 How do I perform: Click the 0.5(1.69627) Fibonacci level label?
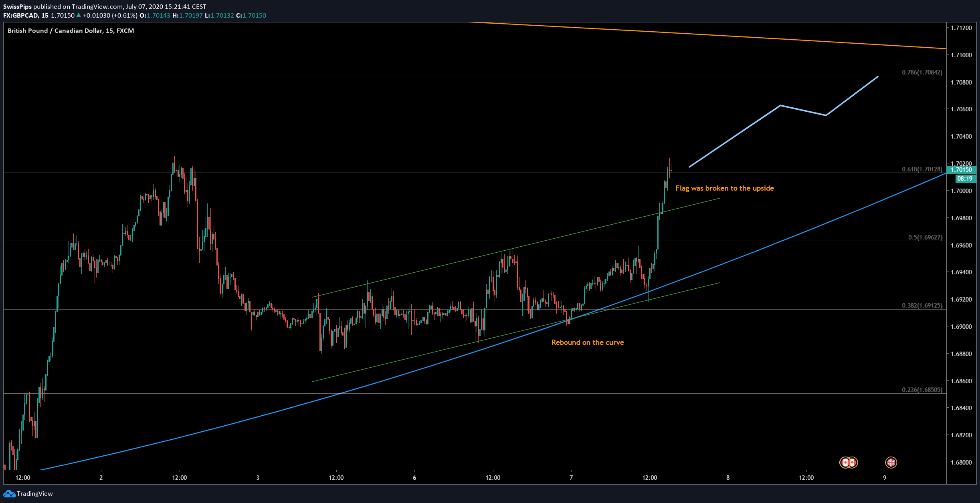coord(925,237)
